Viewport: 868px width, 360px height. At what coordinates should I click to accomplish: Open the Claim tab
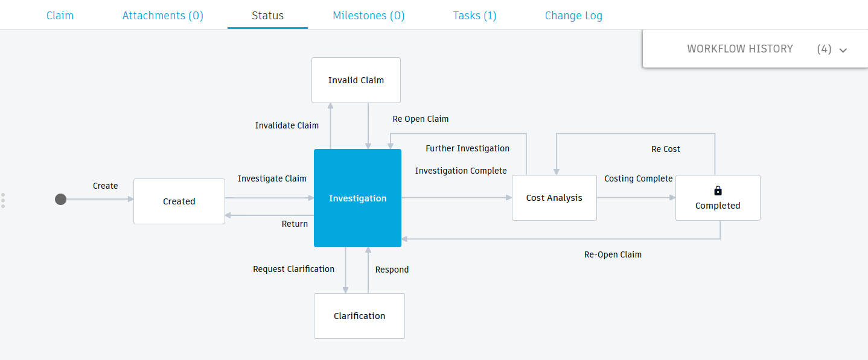(x=60, y=15)
